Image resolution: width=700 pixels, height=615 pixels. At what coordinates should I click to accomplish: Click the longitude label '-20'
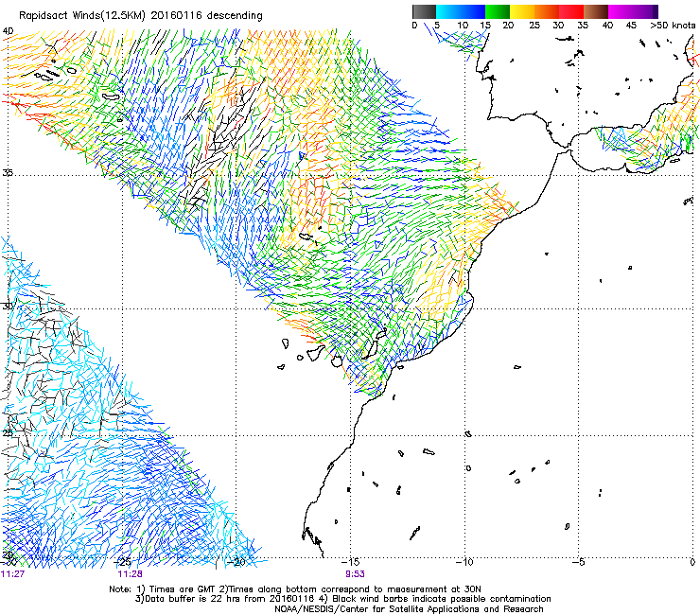(x=236, y=562)
